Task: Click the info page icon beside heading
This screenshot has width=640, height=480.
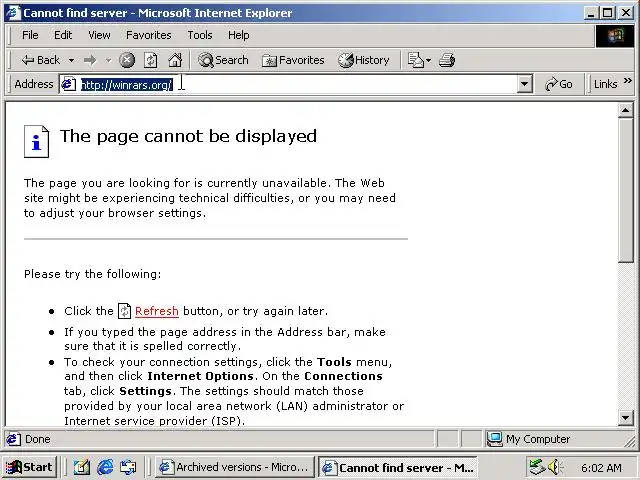Action: pyautogui.click(x=36, y=141)
